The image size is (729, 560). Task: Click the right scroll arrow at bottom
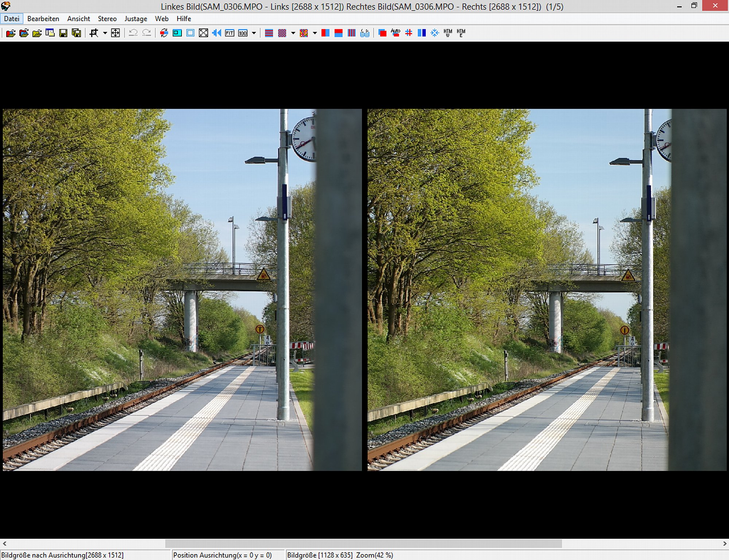click(725, 544)
